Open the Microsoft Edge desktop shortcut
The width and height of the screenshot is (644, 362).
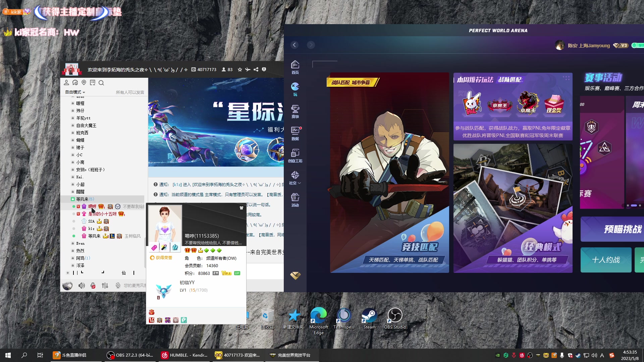tap(319, 321)
